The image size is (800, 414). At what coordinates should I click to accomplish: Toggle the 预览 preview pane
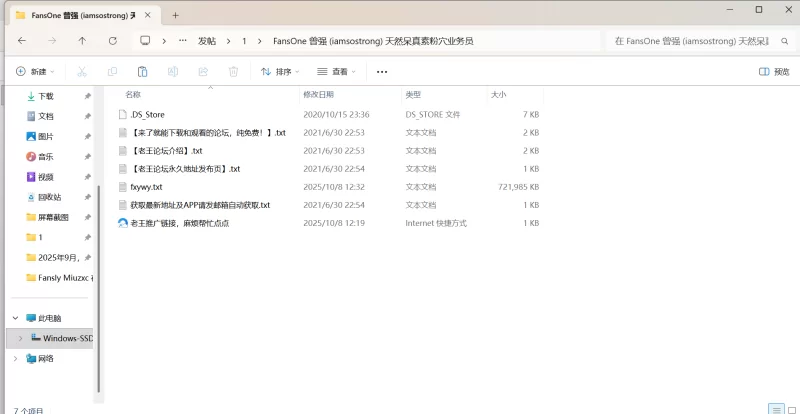pos(775,72)
